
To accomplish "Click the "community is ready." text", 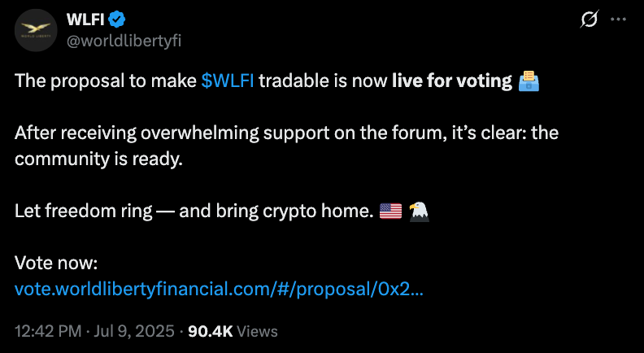I will 98,159.
